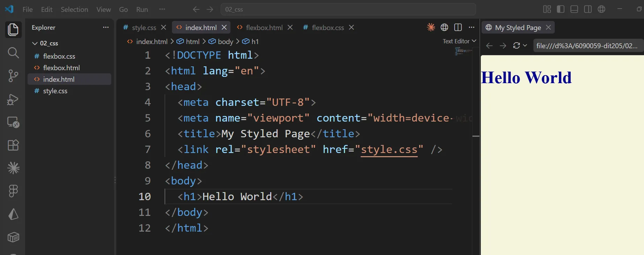Open the Explorer view in activity bar
This screenshot has width=644, height=255.
pyautogui.click(x=13, y=29)
